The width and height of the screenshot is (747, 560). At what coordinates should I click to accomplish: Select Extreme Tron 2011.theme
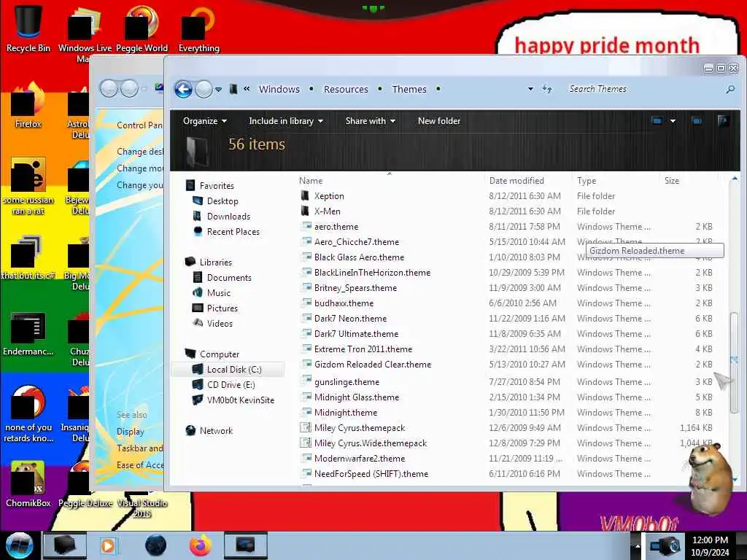click(x=363, y=349)
